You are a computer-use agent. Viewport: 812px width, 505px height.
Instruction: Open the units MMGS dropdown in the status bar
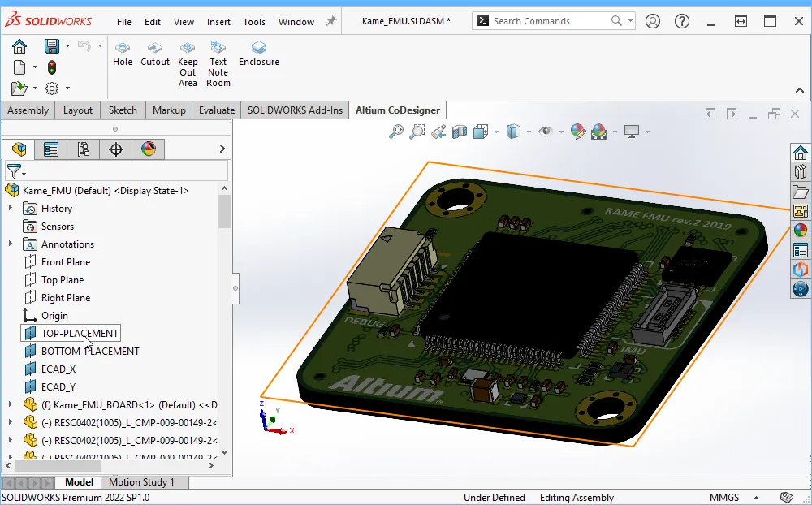pyautogui.click(x=756, y=498)
